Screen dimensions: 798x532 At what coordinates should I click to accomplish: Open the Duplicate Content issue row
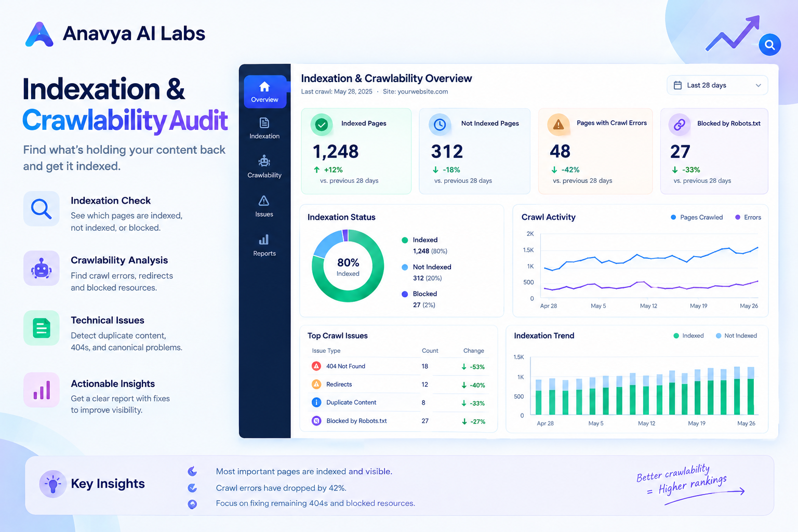click(398, 403)
